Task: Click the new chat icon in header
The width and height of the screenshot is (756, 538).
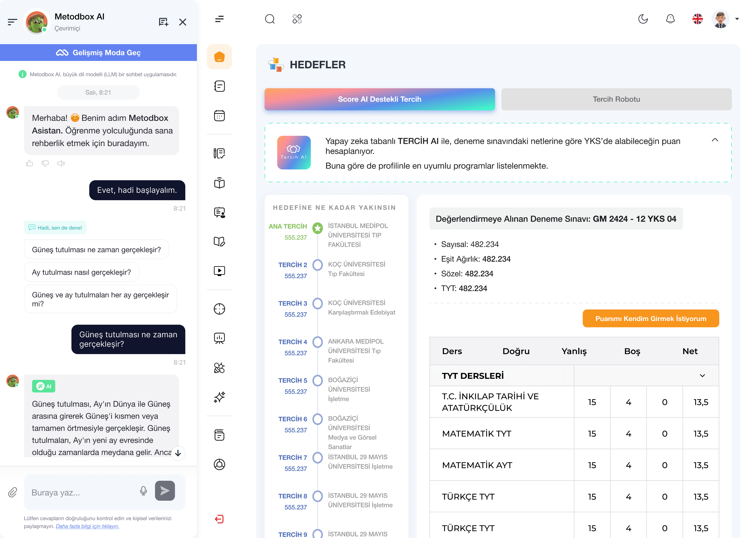Action: coord(164,22)
